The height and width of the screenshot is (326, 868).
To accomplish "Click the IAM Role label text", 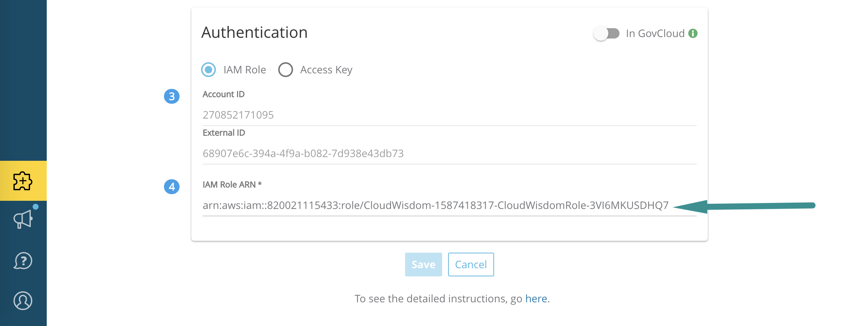I will pos(245,70).
